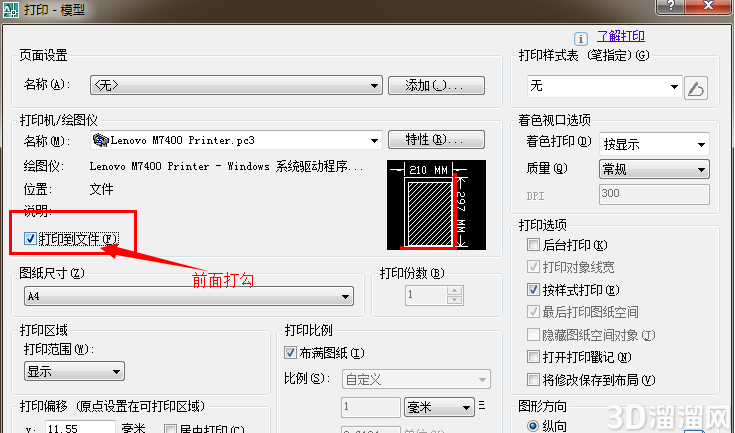Click the 打印份数 number field
The width and height of the screenshot is (735, 433).
pos(426,295)
